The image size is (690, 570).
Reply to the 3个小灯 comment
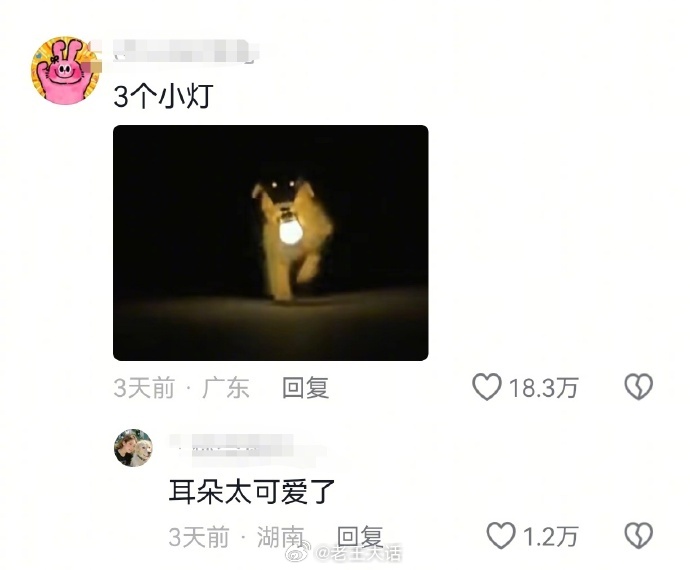pyautogui.click(x=305, y=388)
